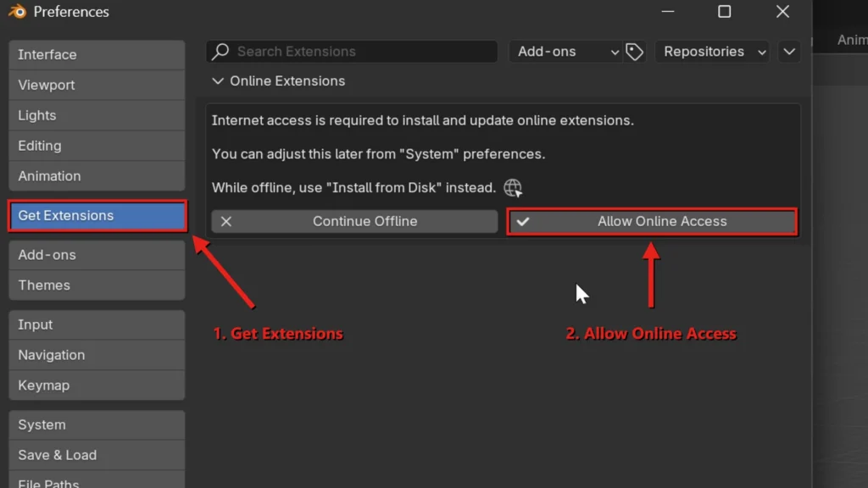This screenshot has width=868, height=488.
Task: Click the X icon on Continue Offline
Action: (x=225, y=221)
